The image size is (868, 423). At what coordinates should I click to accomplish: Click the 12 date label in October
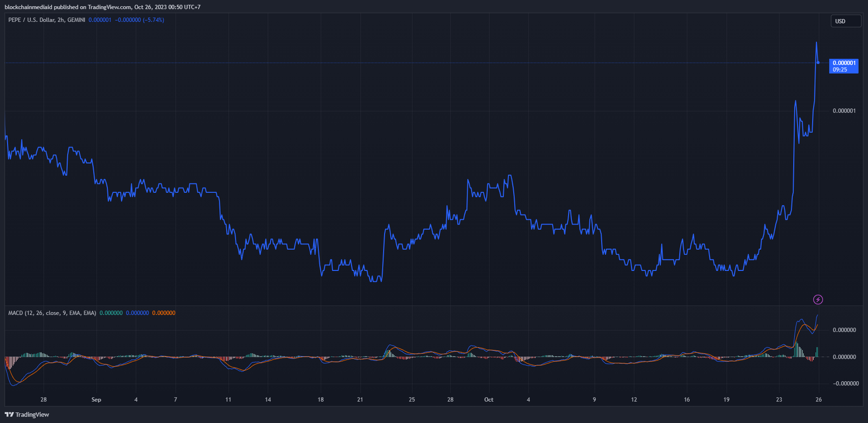click(634, 400)
